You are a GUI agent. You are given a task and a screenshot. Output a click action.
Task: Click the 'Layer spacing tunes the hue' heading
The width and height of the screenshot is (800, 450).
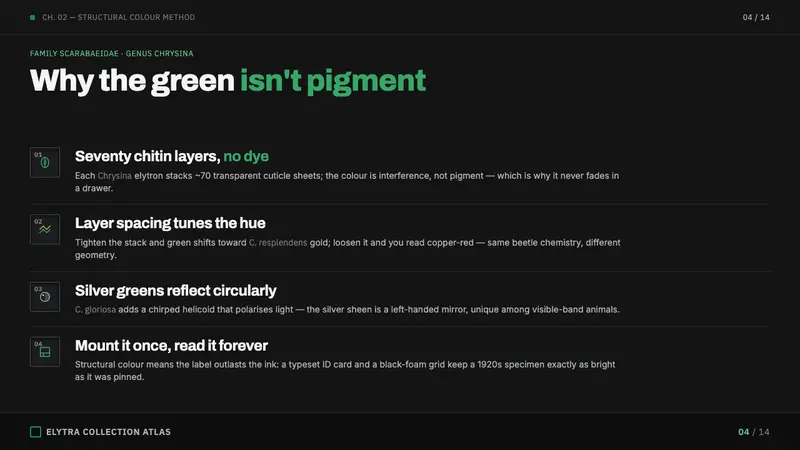pyautogui.click(x=170, y=223)
